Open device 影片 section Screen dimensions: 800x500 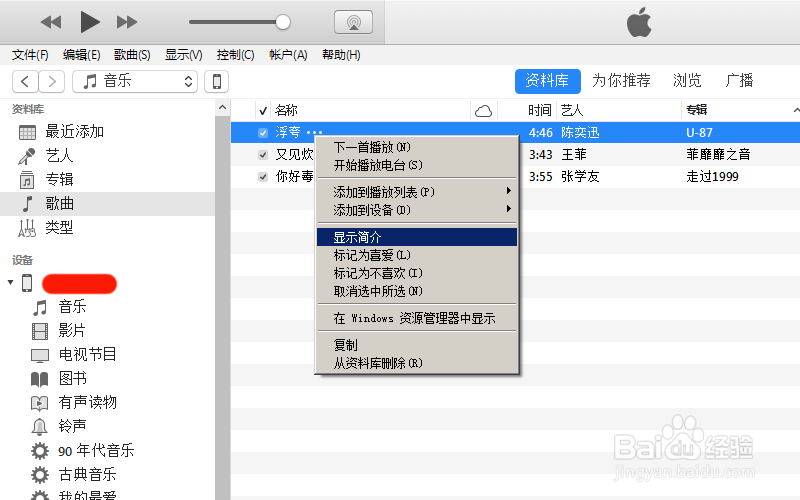(71, 331)
